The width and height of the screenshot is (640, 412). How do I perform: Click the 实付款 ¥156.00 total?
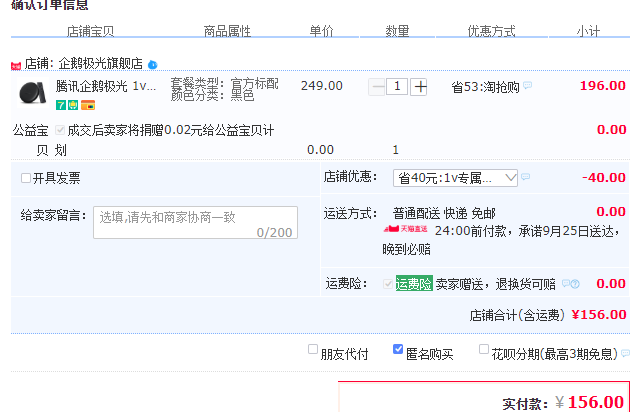point(590,402)
